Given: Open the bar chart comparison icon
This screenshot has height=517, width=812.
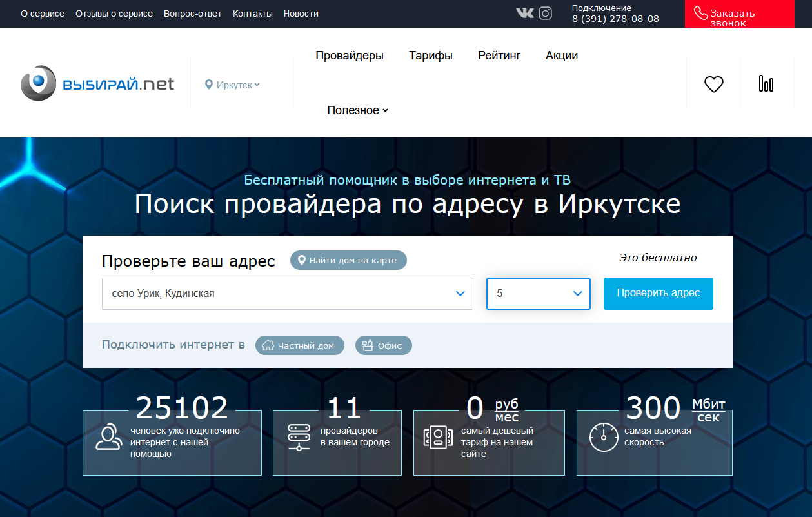Looking at the screenshot, I should pyautogui.click(x=766, y=84).
